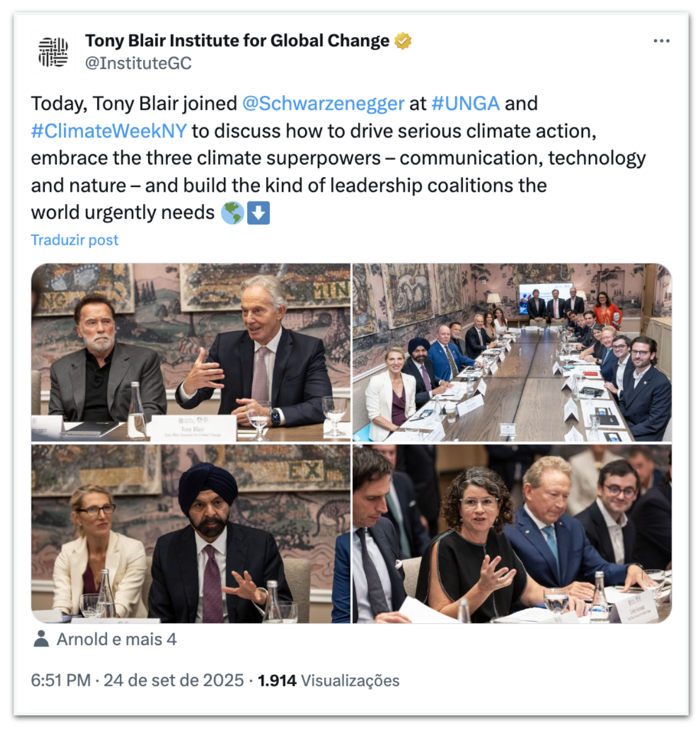Click the @InstituteGC handle
Screen dimensions: 700x730
tap(138, 63)
